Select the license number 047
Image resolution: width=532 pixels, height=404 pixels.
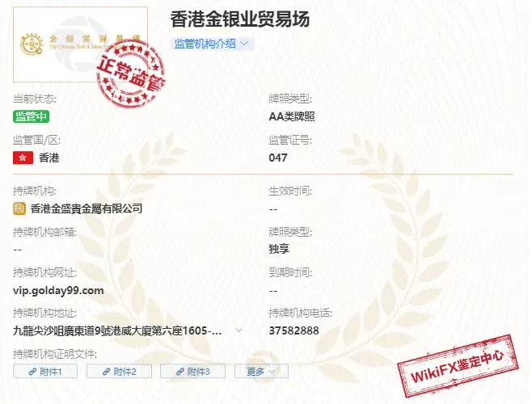point(278,158)
